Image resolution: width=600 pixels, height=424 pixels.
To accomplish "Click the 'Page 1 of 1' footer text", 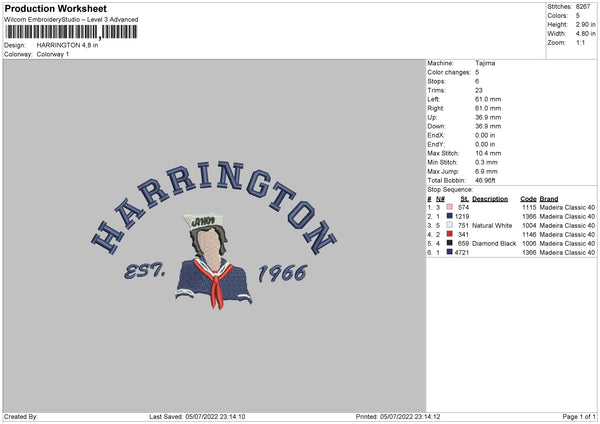I will (x=579, y=416).
